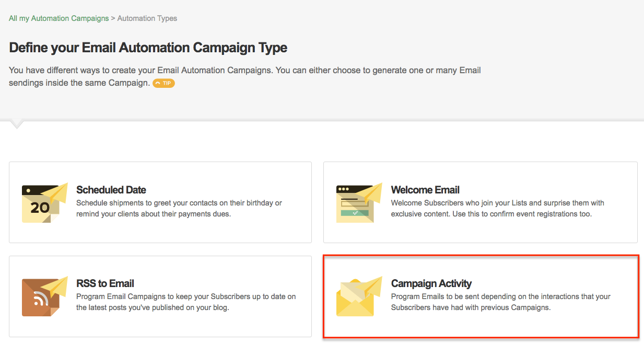
Task: Choose the RSS to Email campaign type card
Action: pos(160,296)
